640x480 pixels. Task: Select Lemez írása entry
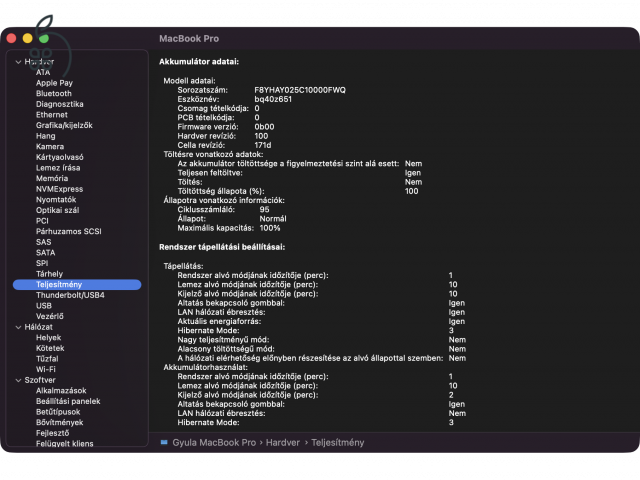pos(58,168)
